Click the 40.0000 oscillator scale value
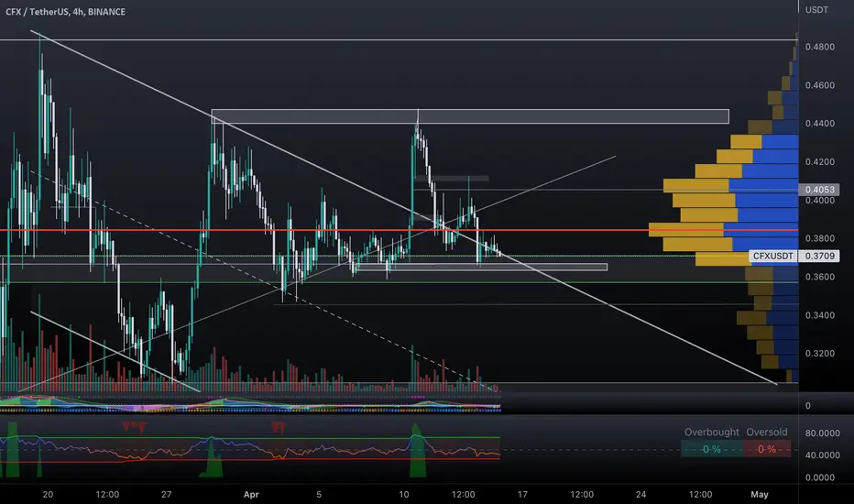 click(x=823, y=455)
